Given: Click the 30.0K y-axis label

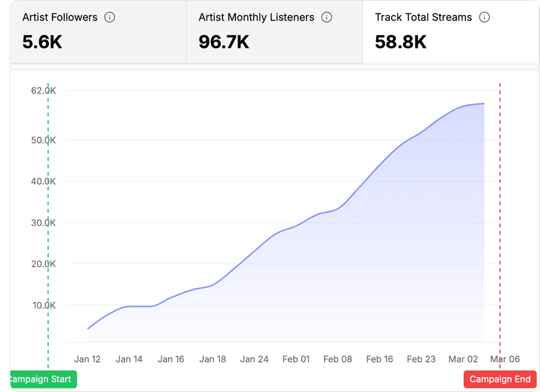Looking at the screenshot, I should coord(43,222).
